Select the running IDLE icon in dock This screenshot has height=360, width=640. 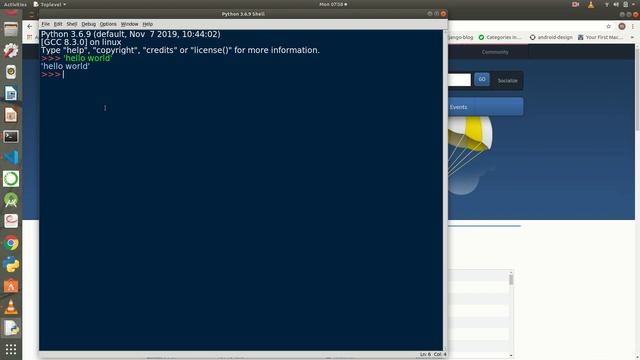tap(11, 328)
